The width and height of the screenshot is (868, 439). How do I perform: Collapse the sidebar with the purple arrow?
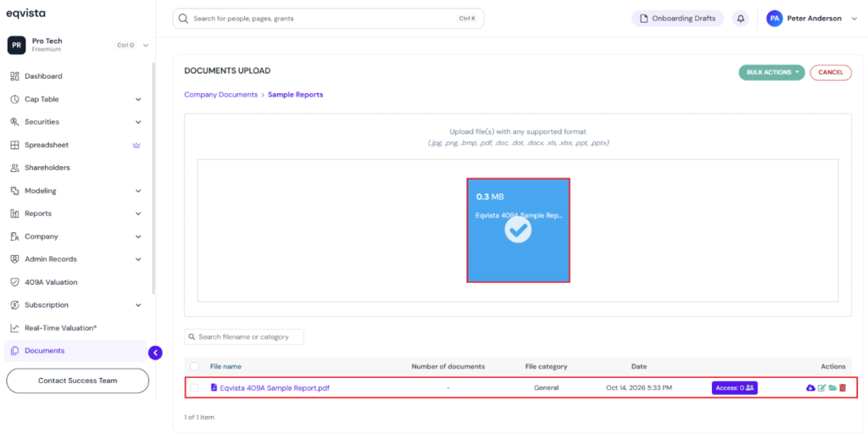click(156, 353)
